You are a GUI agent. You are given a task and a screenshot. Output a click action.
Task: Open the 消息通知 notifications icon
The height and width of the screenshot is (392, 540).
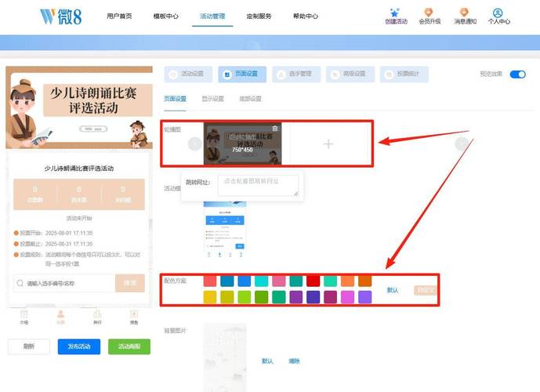pos(464,14)
